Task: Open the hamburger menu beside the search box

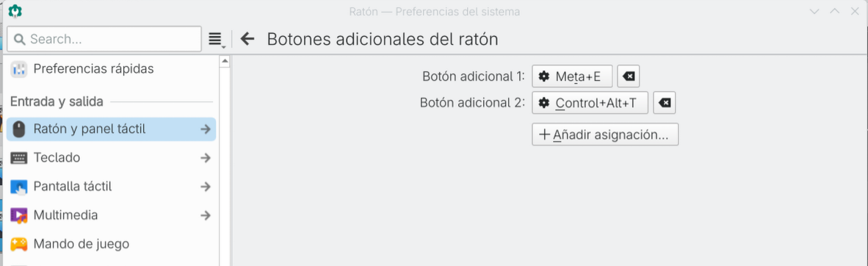Action: point(215,40)
